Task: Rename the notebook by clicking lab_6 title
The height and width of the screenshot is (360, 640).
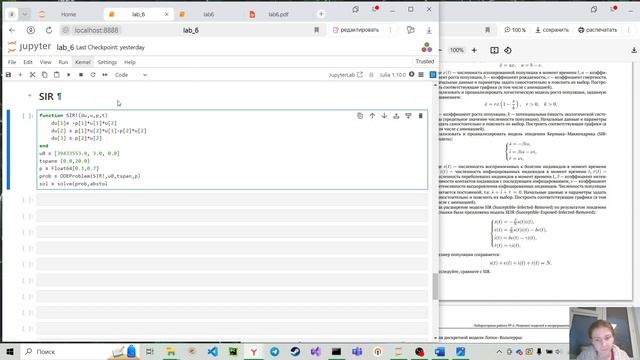Action: 65,47
